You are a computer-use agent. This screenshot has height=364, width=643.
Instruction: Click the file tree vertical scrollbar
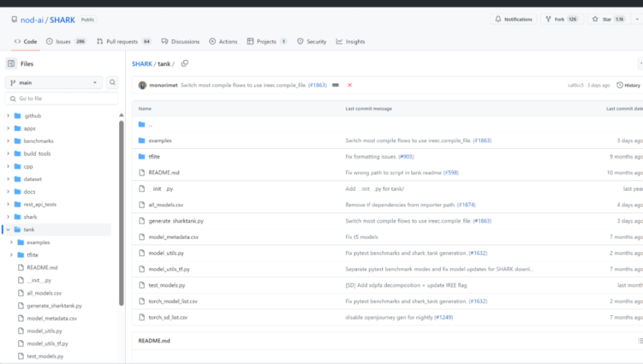click(x=121, y=211)
